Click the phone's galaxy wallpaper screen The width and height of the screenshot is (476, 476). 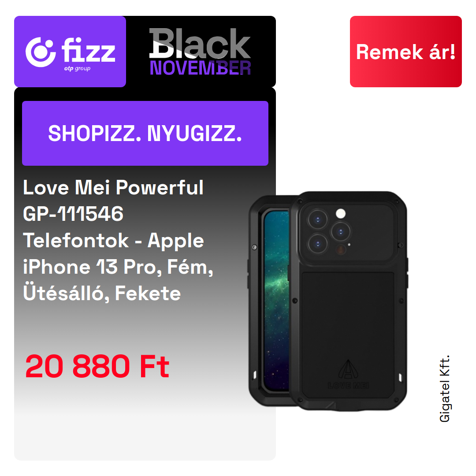[x=276, y=301]
